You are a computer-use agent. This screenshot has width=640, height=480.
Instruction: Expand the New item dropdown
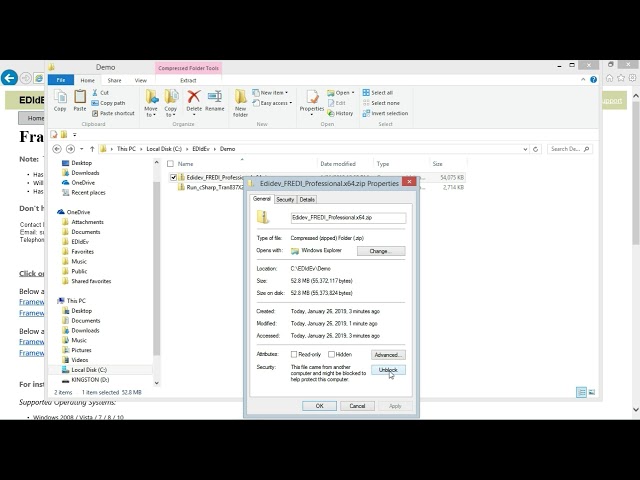click(287, 93)
